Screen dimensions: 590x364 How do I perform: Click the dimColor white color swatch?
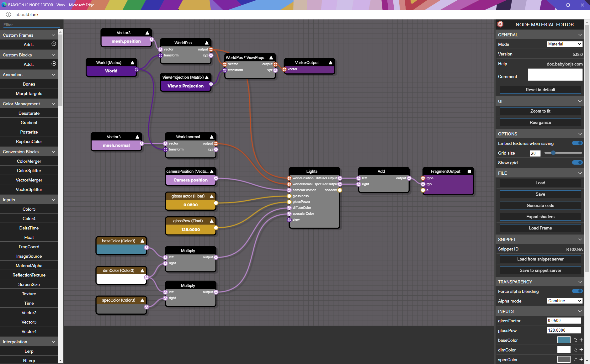click(564, 350)
